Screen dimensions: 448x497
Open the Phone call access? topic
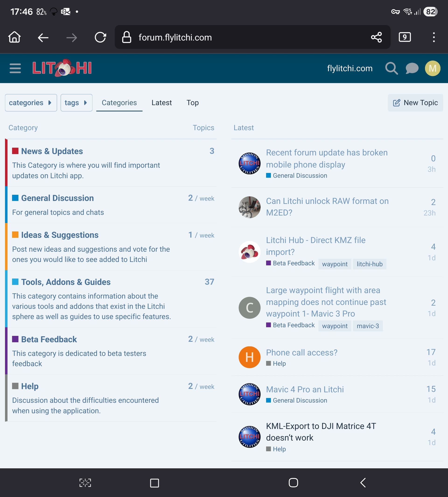coord(301,352)
